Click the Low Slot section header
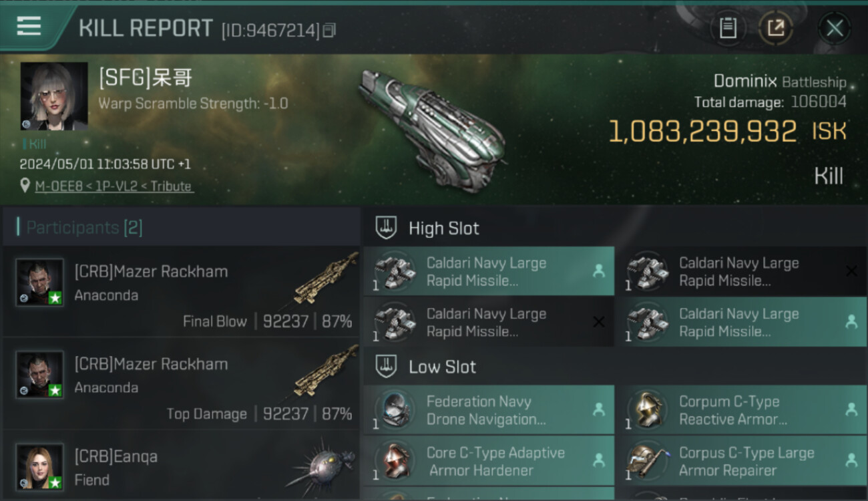Image resolution: width=868 pixels, height=501 pixels. coord(442,367)
